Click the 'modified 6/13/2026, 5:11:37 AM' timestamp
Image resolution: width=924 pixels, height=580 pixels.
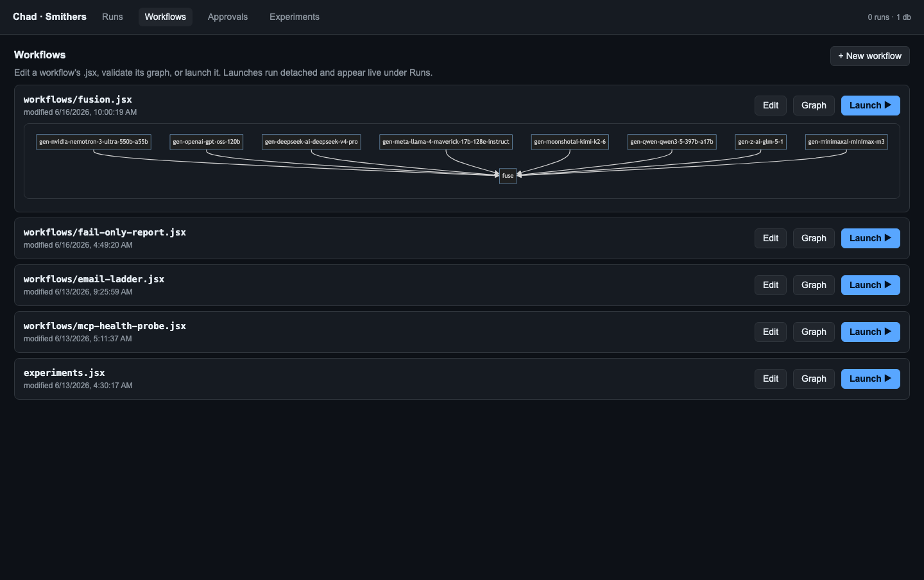pyautogui.click(x=78, y=339)
